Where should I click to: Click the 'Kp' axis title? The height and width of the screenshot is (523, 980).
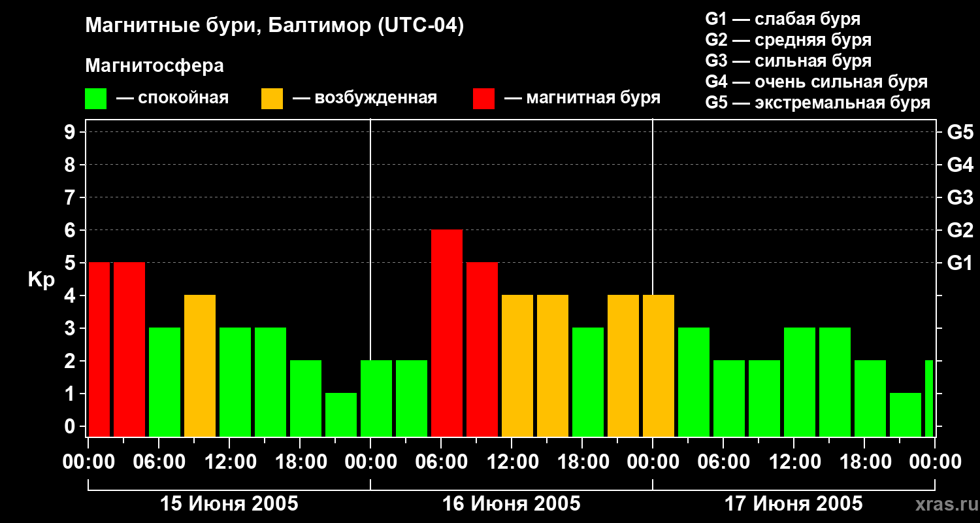pyautogui.click(x=41, y=280)
